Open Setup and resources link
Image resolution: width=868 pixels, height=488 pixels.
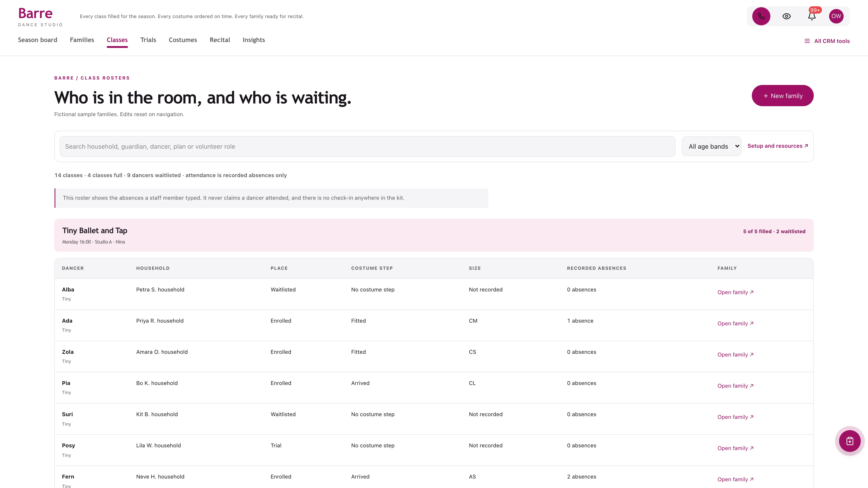point(778,146)
